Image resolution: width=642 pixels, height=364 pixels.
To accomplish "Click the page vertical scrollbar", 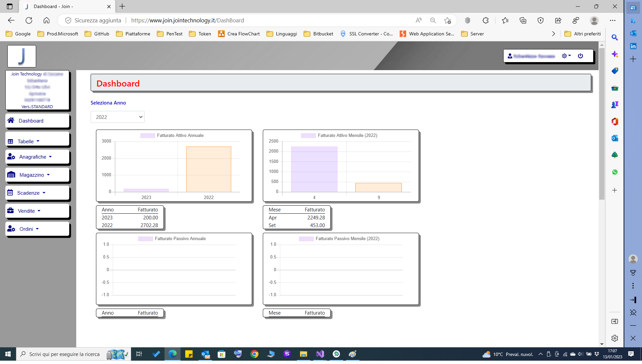I will (602, 124).
